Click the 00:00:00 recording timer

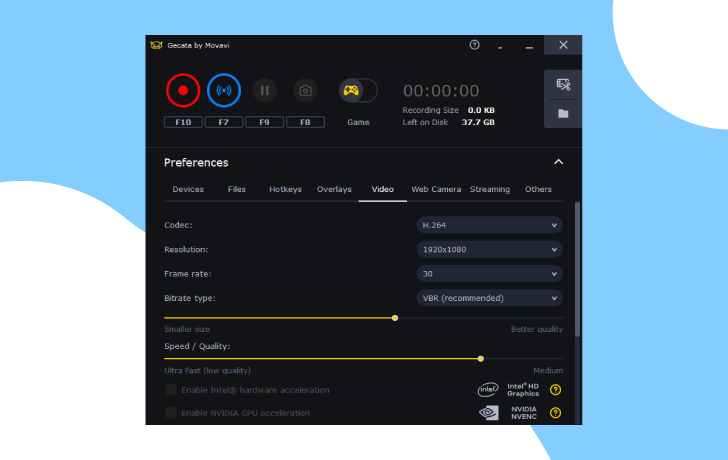[x=441, y=91]
